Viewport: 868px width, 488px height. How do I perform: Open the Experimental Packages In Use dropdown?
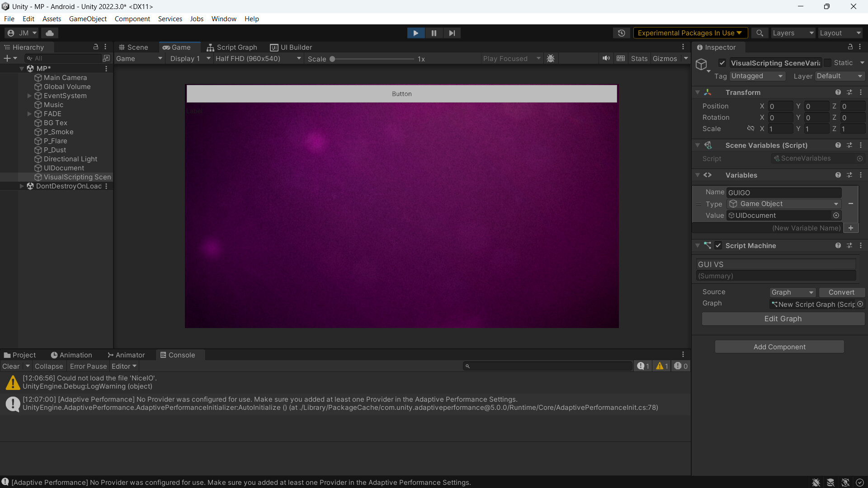[x=690, y=33]
